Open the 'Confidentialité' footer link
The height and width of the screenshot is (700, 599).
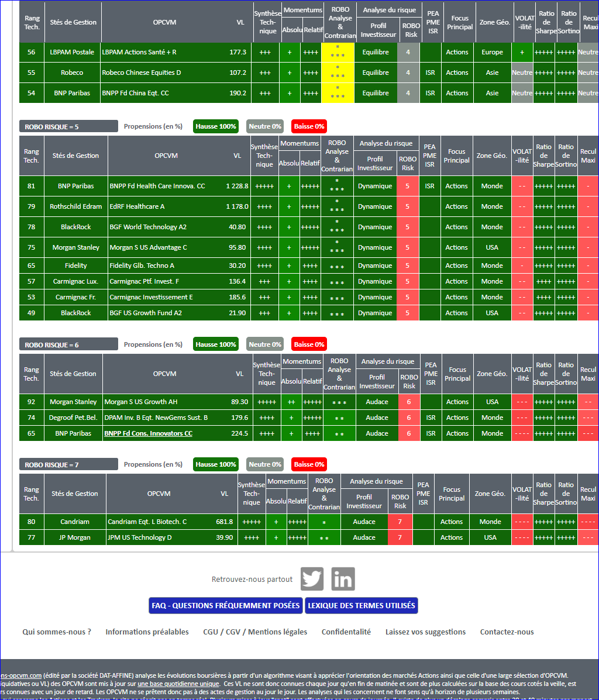346,632
